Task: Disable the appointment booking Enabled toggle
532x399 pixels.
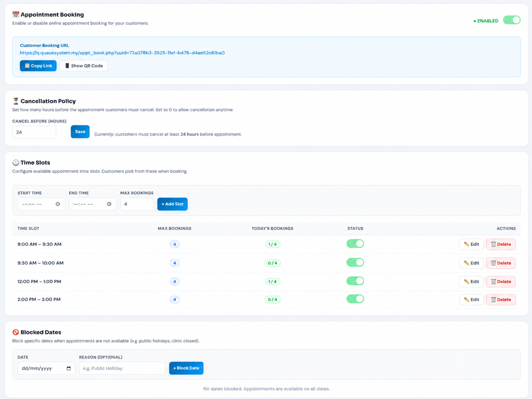Action: tap(512, 20)
